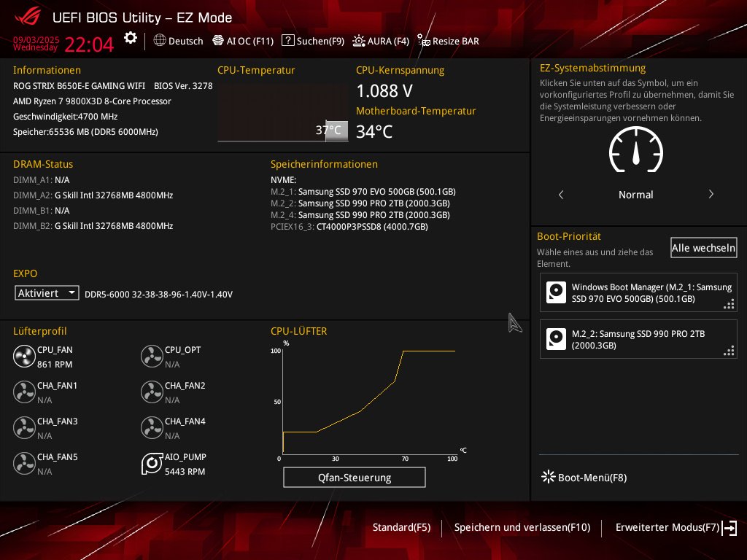Click DIMM_B2 G Skill 32768MB entry

(93, 226)
